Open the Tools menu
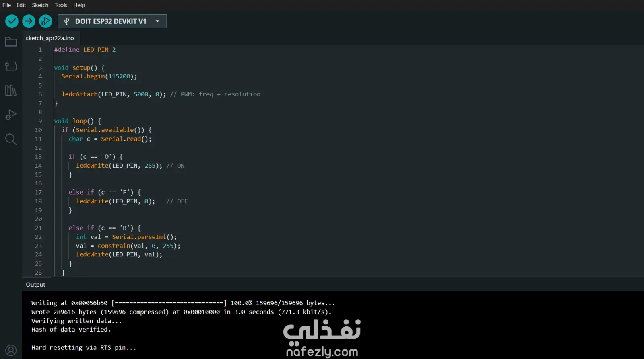This screenshot has width=644, height=359. tap(61, 5)
